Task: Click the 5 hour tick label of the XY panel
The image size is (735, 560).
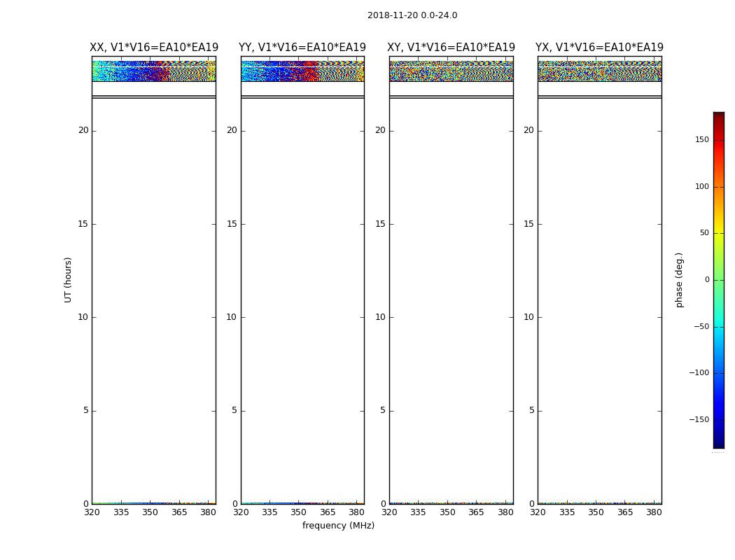Action: point(383,410)
